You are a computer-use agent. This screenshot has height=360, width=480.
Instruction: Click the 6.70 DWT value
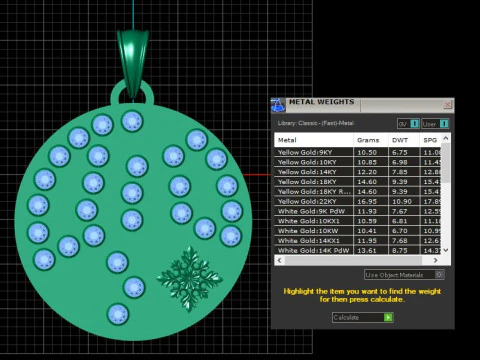tap(400, 231)
